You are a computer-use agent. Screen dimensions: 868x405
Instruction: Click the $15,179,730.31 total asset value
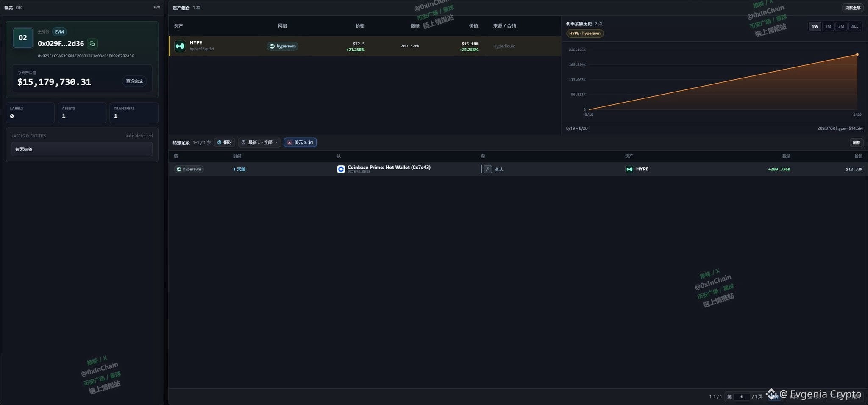(x=54, y=82)
